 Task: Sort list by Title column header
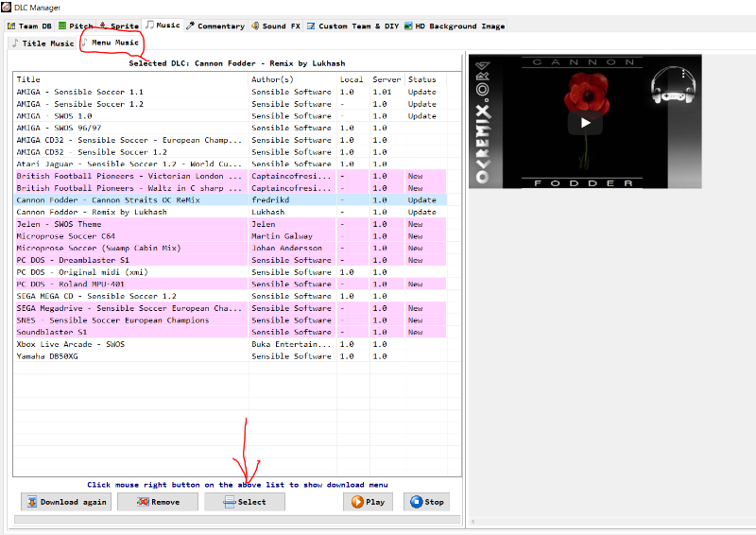coord(130,79)
